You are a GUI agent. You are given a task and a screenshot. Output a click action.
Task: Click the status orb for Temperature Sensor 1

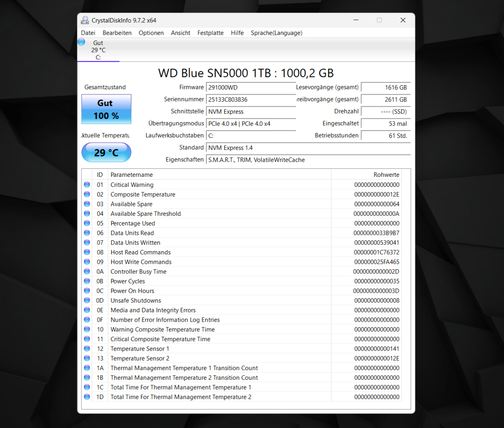click(87, 348)
